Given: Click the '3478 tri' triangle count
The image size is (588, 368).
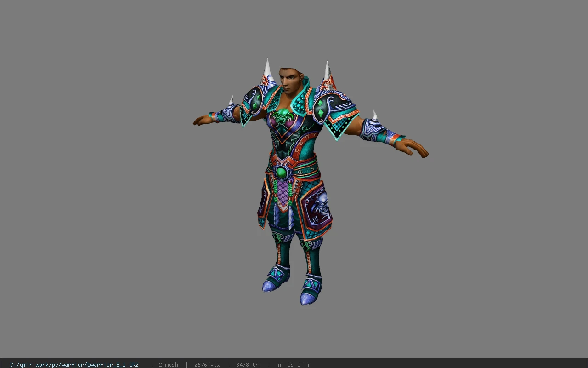Looking at the screenshot, I should point(249,365).
